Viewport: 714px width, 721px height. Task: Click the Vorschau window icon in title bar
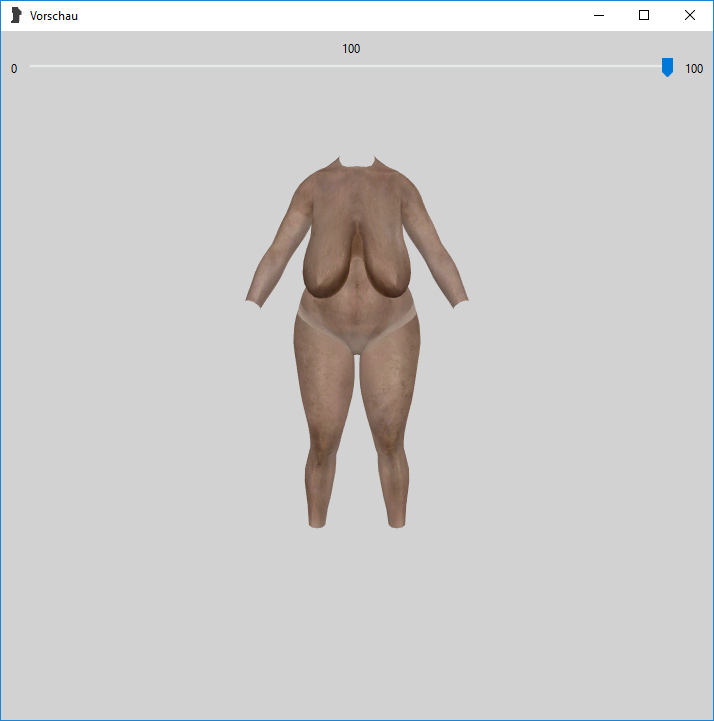16,15
